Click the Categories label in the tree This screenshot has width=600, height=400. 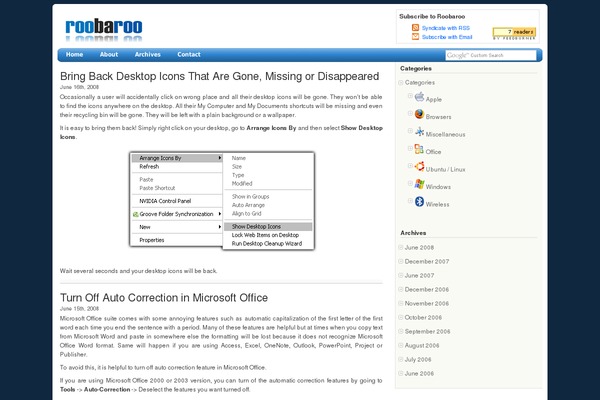[419, 83]
